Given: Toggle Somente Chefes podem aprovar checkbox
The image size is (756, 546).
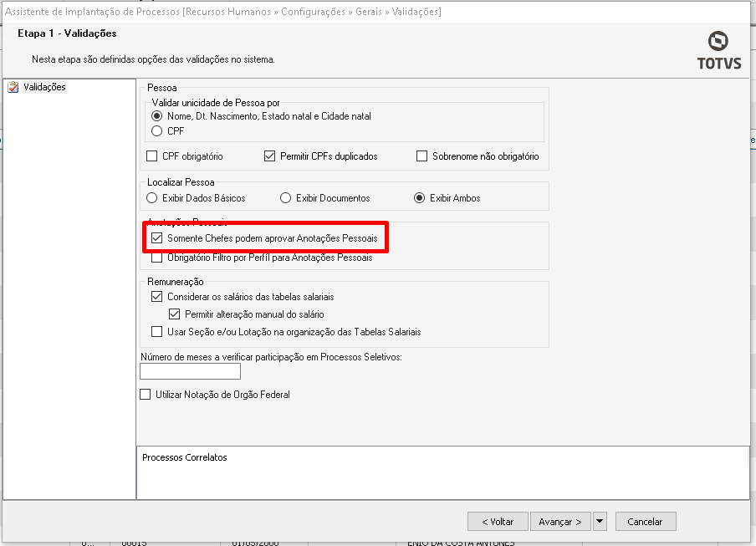Looking at the screenshot, I should click(x=156, y=238).
